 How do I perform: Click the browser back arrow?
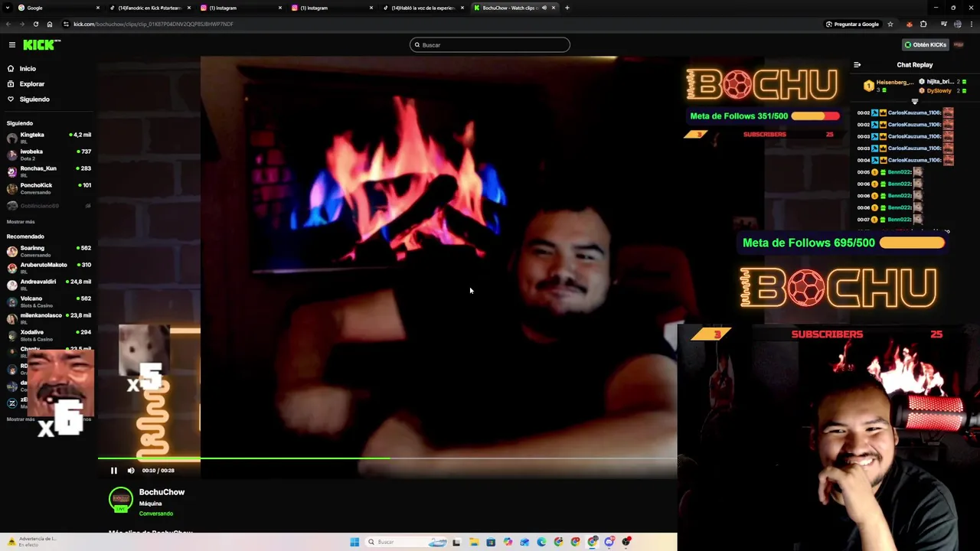8,24
